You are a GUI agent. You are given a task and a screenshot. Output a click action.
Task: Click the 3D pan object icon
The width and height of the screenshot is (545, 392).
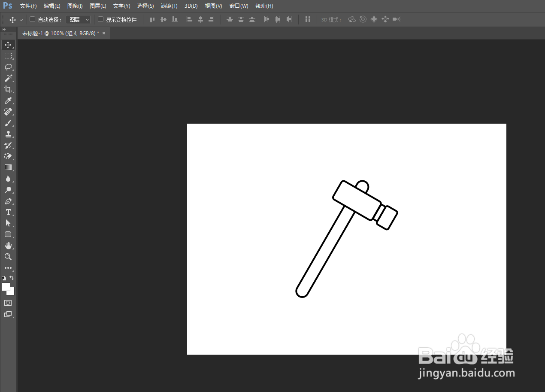[x=374, y=19]
